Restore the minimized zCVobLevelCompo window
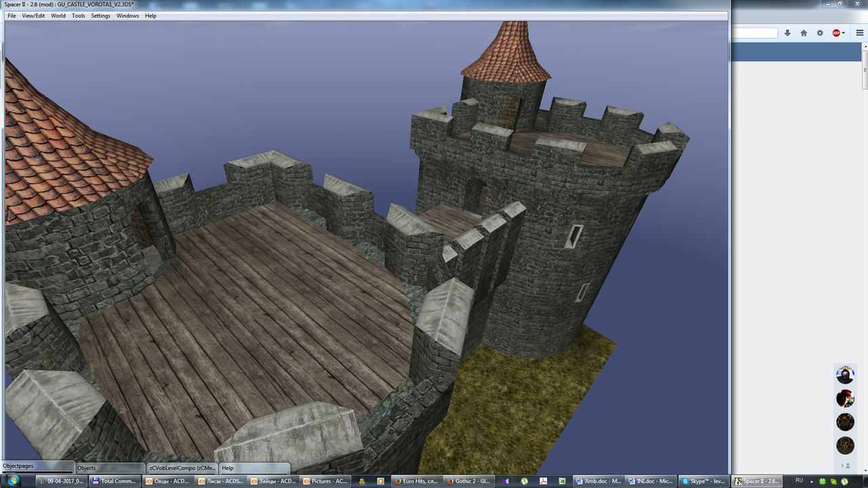868x488 pixels. pos(182,468)
